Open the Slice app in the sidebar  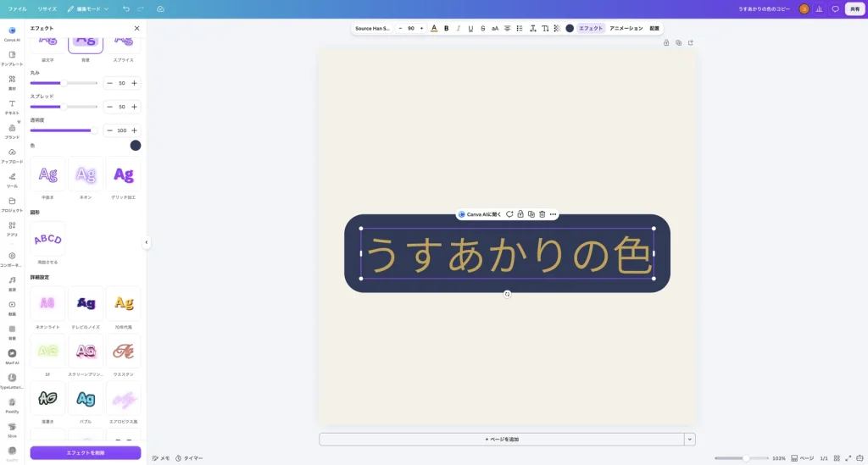12,429
